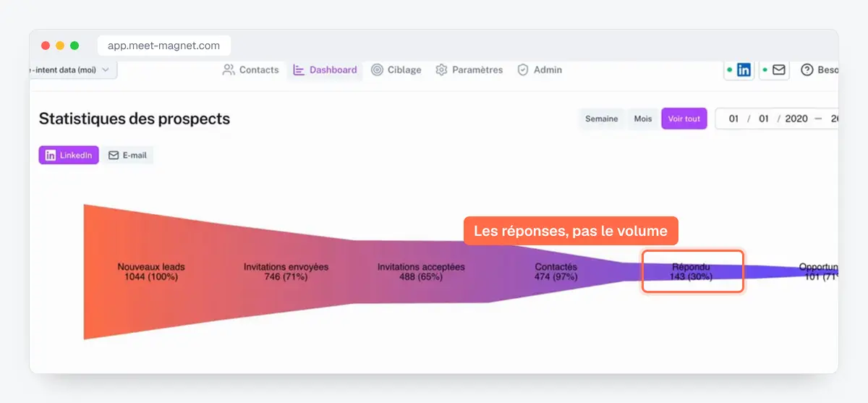
Task: Click the start date month field
Action: click(764, 119)
